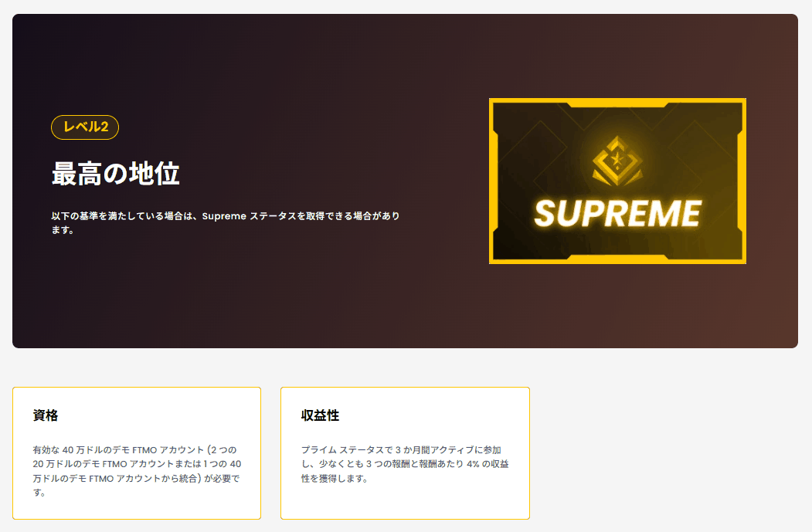812x532 pixels.
Task: Click the 統合 word in 資格 paragraph
Action: 188,479
